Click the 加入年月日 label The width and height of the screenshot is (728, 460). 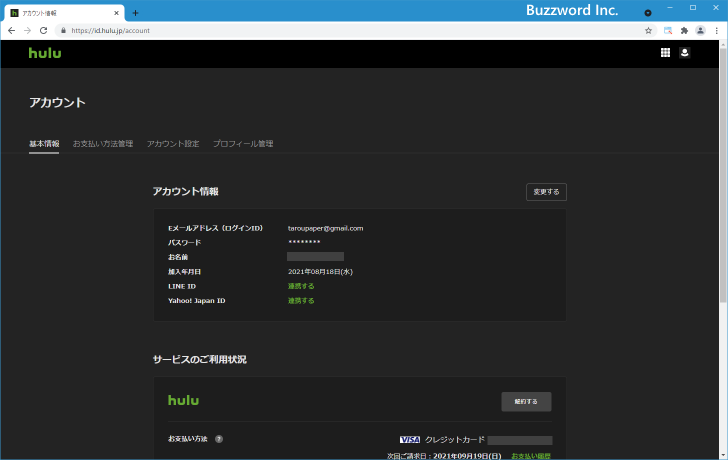[x=184, y=272]
